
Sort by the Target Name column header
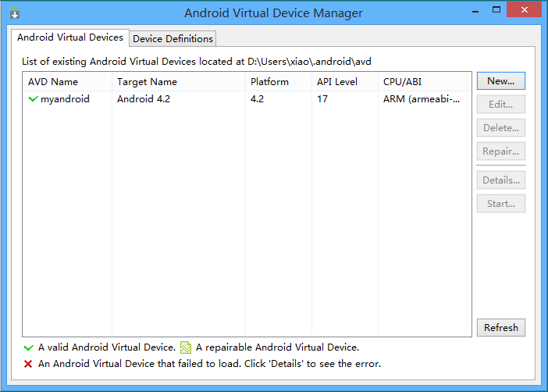point(179,82)
